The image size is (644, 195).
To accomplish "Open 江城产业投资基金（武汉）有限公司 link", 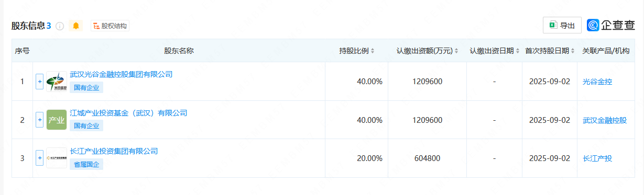I will [128, 113].
